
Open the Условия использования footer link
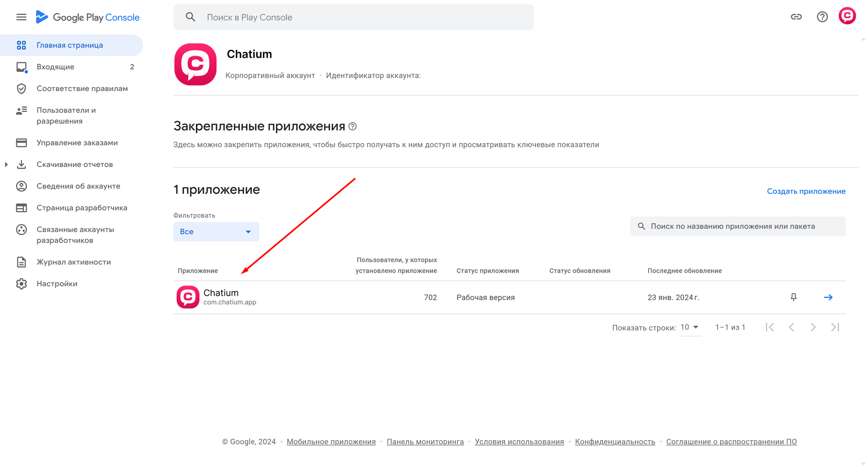519,441
